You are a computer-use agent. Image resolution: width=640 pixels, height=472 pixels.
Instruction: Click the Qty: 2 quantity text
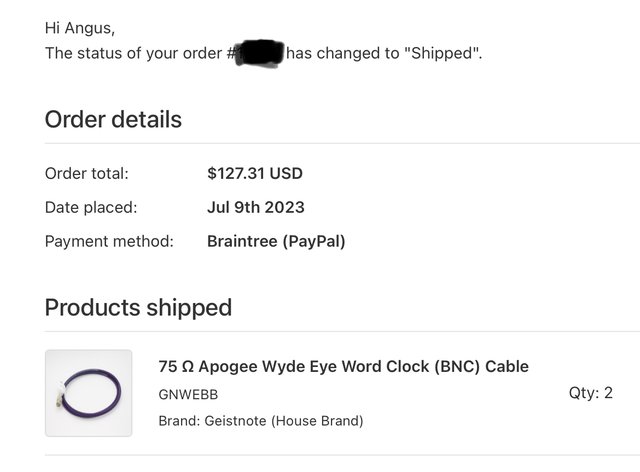[x=591, y=393]
